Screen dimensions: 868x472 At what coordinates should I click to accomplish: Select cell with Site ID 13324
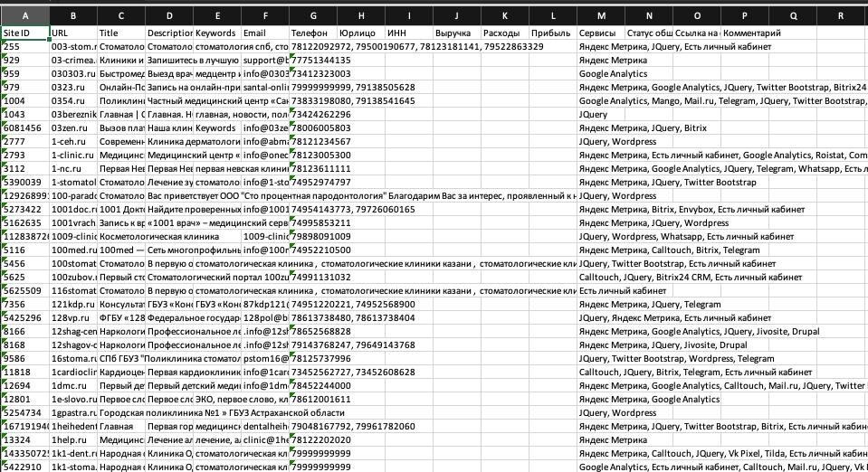25,440
